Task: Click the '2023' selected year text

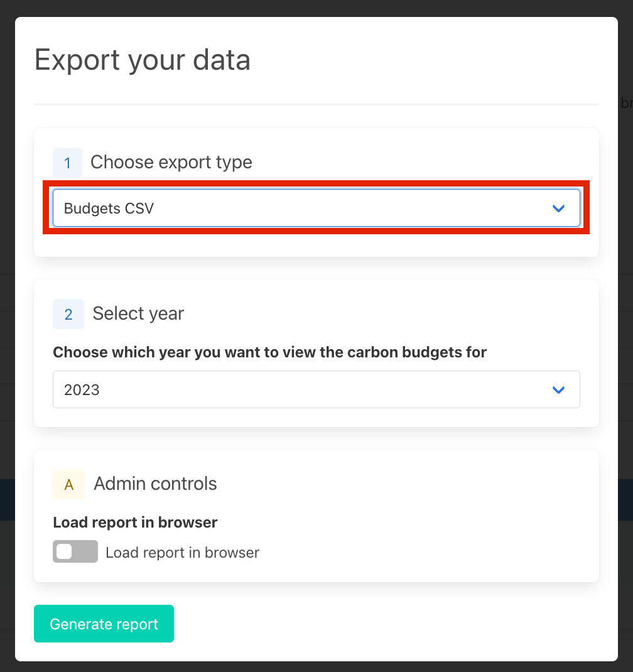Action: coord(82,390)
